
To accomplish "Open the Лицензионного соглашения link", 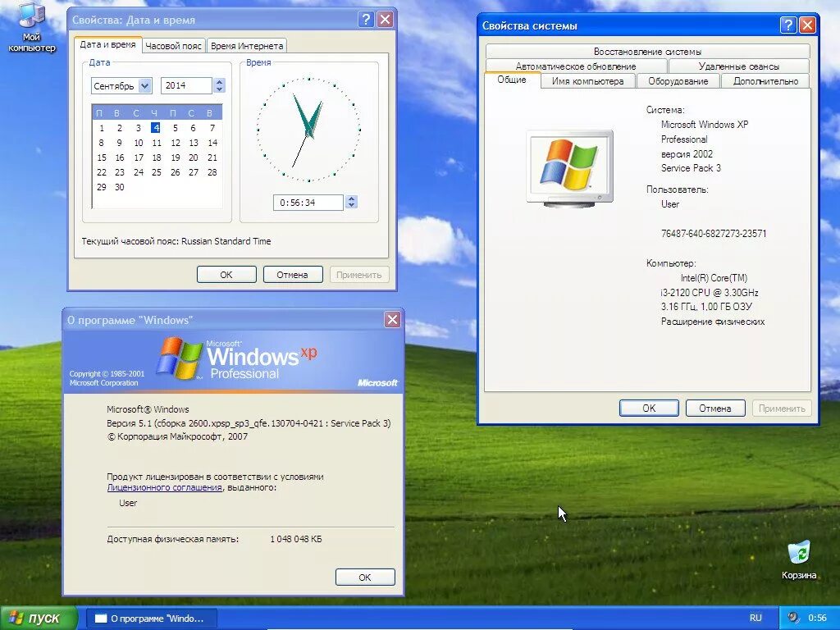I will 164,487.
